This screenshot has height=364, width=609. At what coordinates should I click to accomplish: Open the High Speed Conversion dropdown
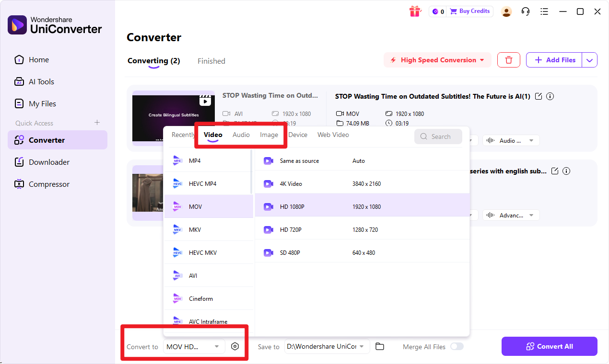437,60
